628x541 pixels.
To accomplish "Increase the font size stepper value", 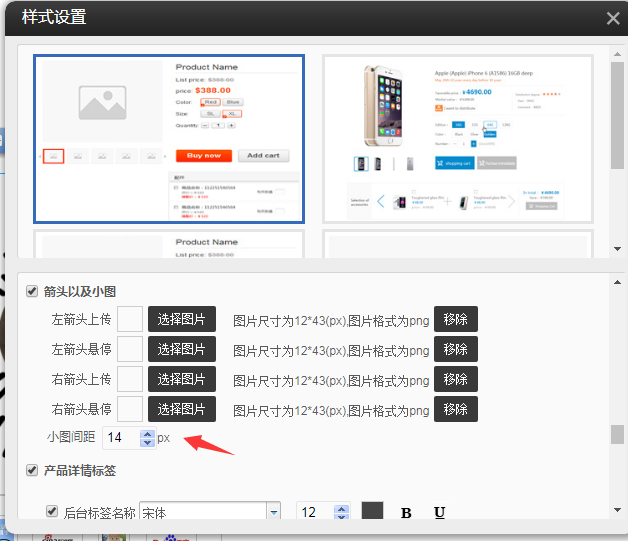I will 341,508.
